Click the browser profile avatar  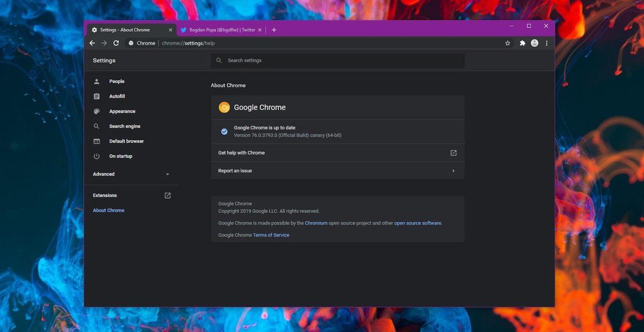click(534, 43)
